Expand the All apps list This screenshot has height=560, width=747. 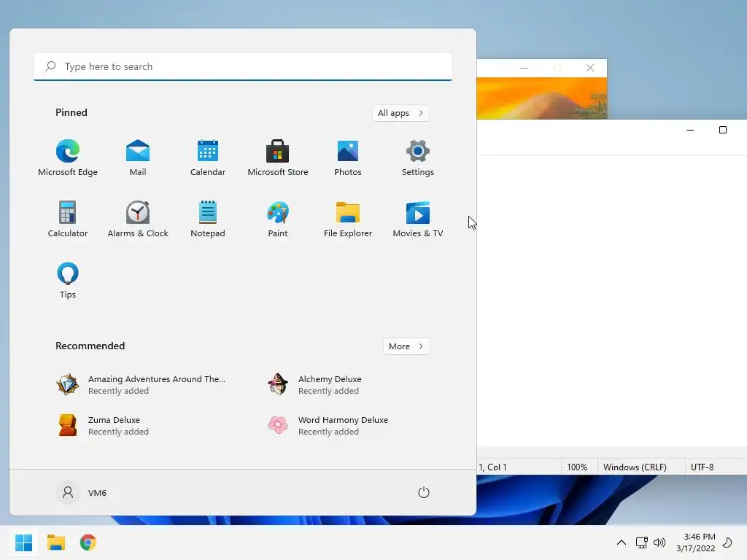[x=400, y=113]
